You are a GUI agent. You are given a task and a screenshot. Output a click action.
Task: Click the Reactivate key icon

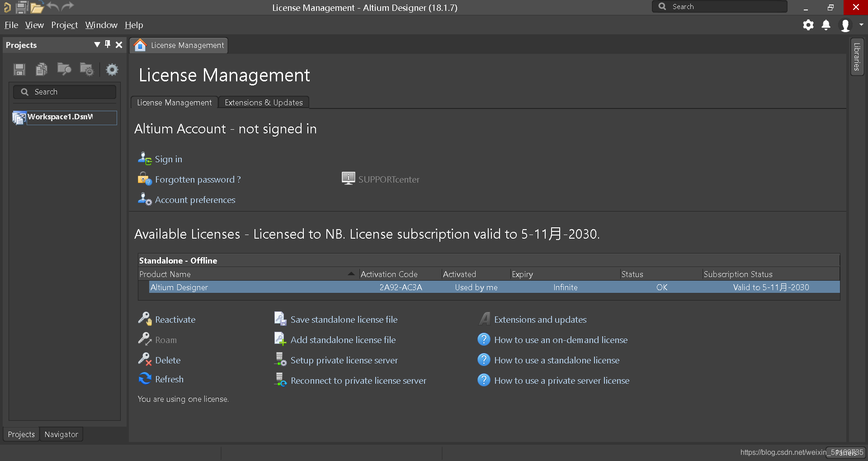coord(145,319)
